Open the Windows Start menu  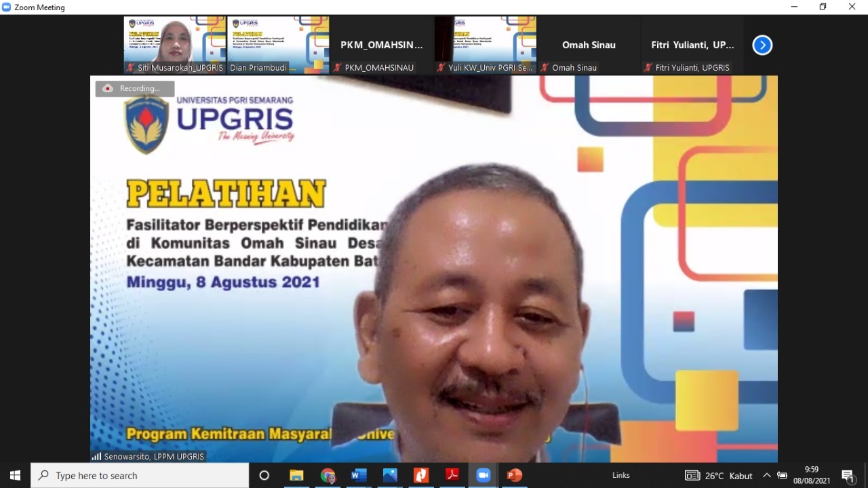[15, 475]
